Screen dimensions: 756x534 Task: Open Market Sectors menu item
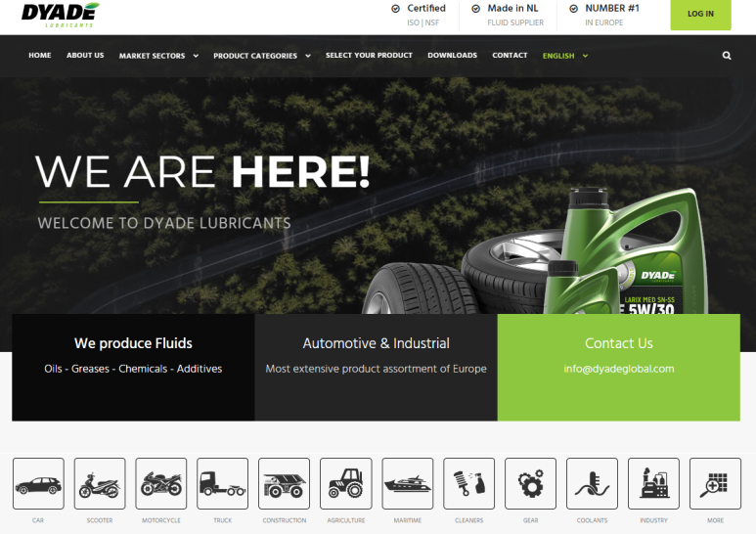pos(152,56)
